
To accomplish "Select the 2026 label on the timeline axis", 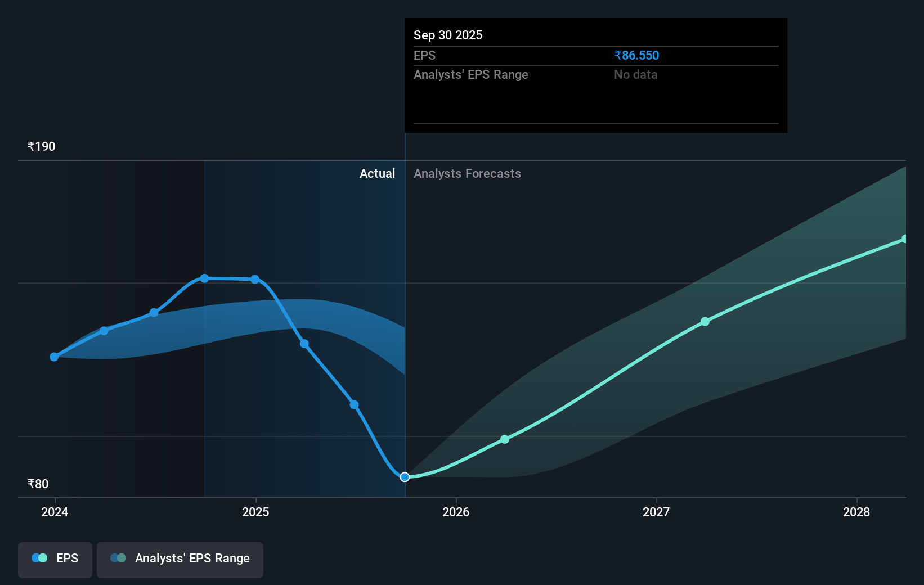I will (456, 512).
